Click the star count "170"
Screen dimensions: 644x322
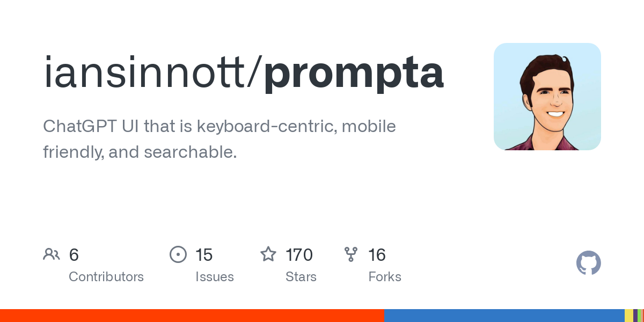pyautogui.click(x=299, y=254)
